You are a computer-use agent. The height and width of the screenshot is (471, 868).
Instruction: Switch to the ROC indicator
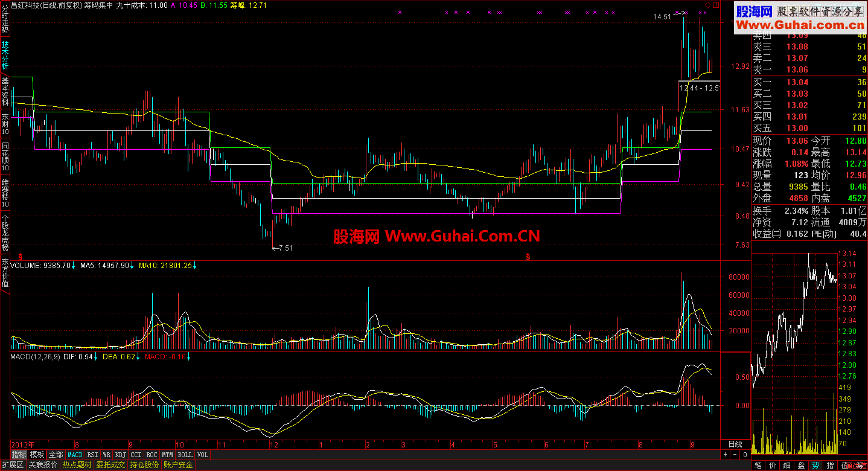click(152, 455)
